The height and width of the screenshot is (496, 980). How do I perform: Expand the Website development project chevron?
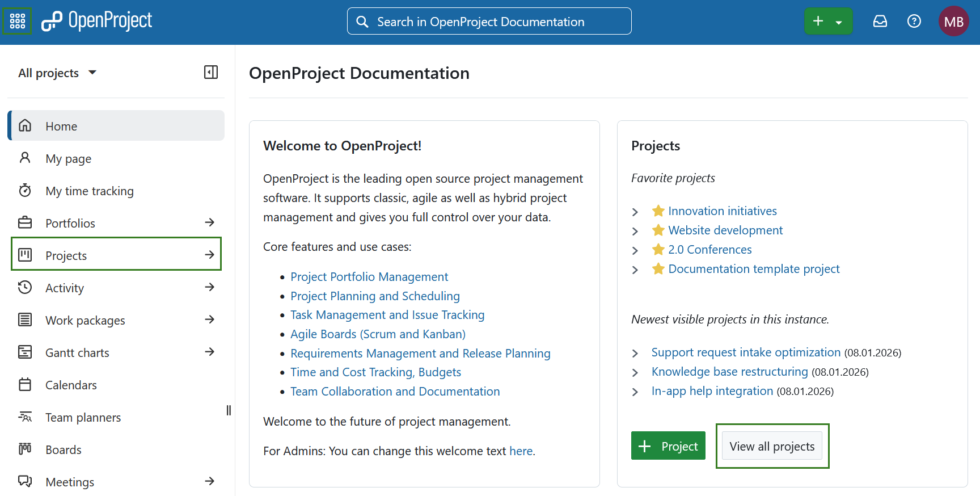coord(635,231)
